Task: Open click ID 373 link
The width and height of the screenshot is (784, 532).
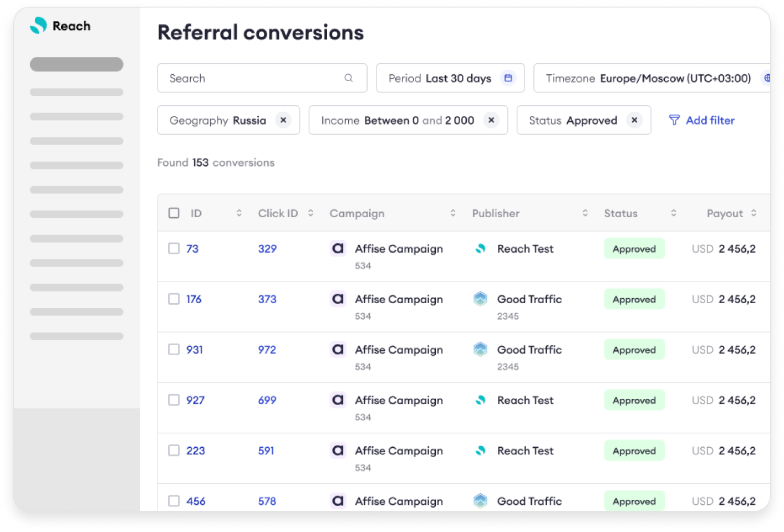Action: tap(267, 299)
